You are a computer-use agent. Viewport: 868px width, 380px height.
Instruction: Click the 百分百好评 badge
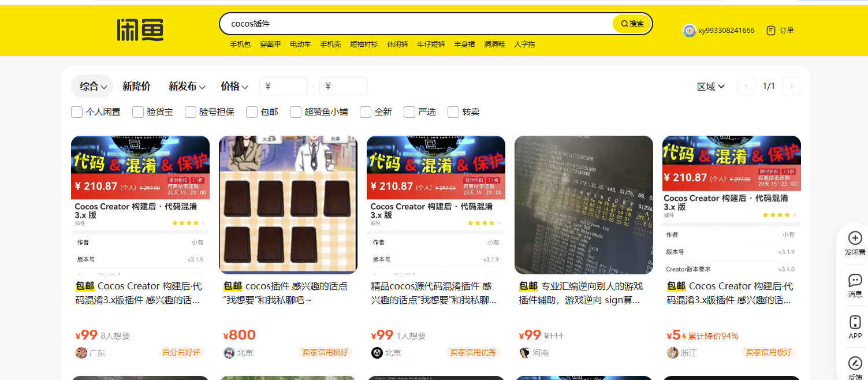pos(181,352)
